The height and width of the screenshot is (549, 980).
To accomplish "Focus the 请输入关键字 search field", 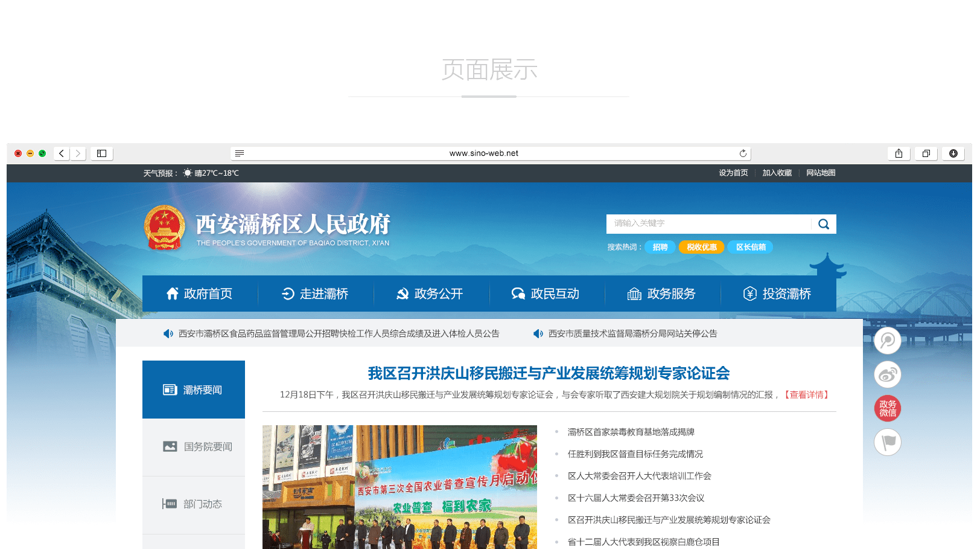I will click(x=709, y=223).
